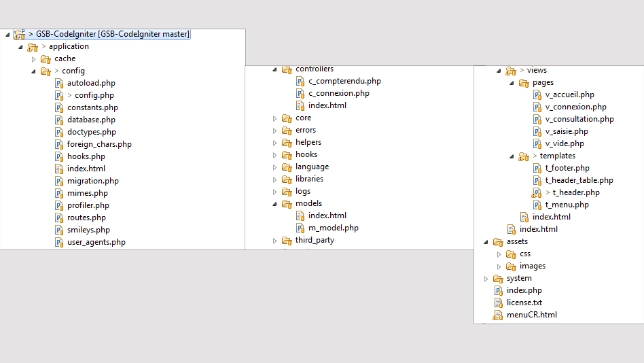Click the controllers folder icon
This screenshot has height=363, width=644.
click(287, 69)
